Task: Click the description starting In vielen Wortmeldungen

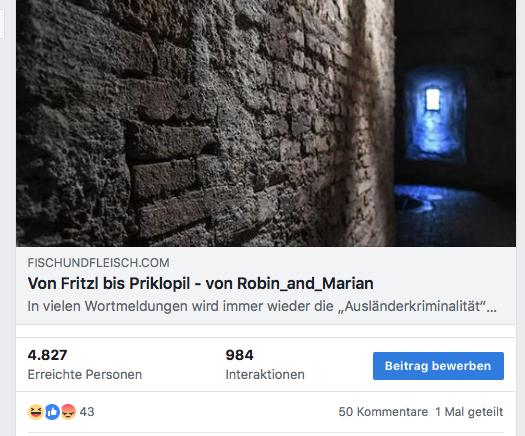Action: pos(262,306)
